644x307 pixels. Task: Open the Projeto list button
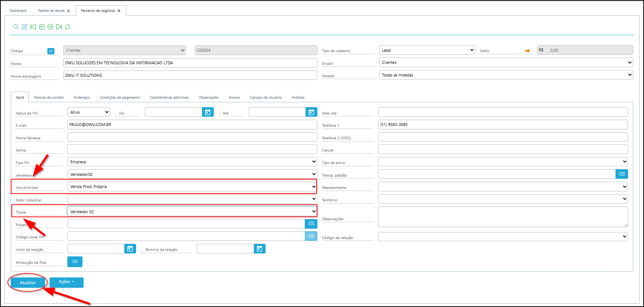click(311, 224)
